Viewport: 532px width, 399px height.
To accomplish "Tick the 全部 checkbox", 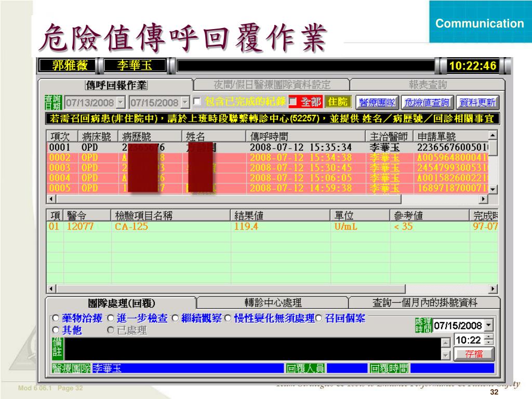I will tap(292, 102).
